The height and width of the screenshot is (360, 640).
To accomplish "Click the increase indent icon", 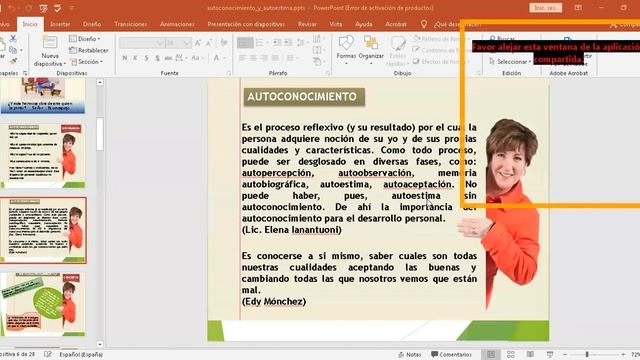I will click(x=288, y=42).
